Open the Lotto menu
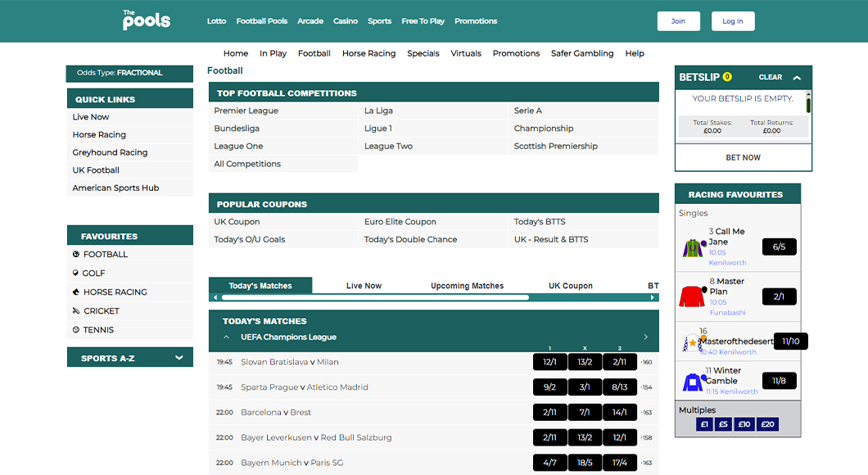This screenshot has height=475, width=868. (216, 21)
